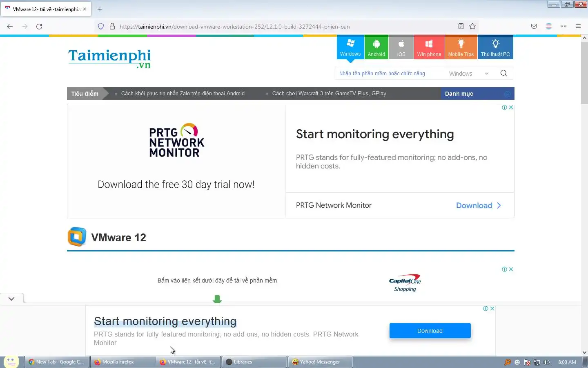
Task: Open the Firefox account avatar icon
Action: click(x=549, y=27)
